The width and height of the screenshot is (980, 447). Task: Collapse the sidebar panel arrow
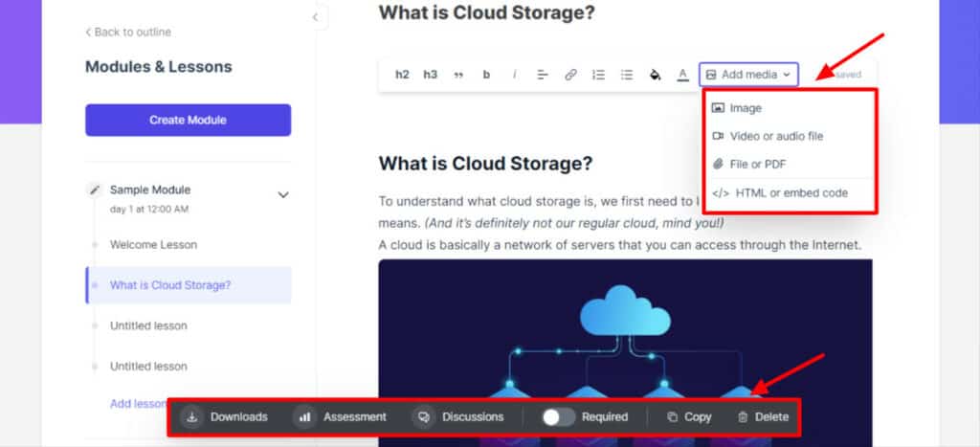pyautogui.click(x=315, y=17)
